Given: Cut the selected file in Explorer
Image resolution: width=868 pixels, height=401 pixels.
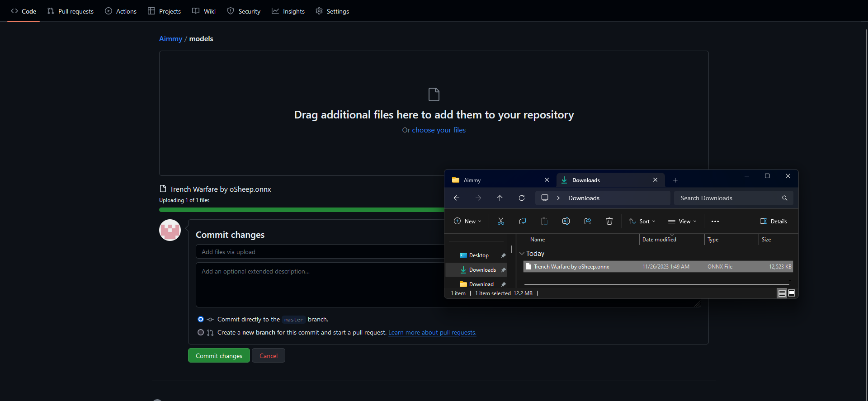Looking at the screenshot, I should tap(500, 221).
